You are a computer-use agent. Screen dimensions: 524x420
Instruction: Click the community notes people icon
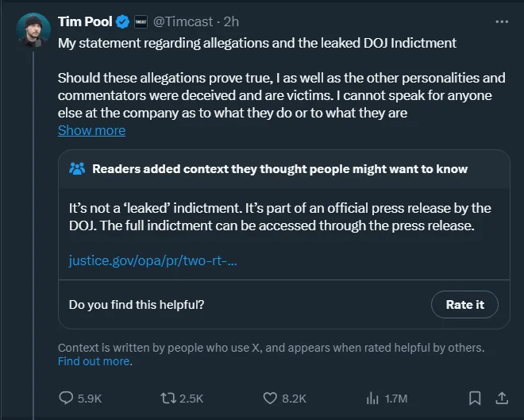click(77, 169)
